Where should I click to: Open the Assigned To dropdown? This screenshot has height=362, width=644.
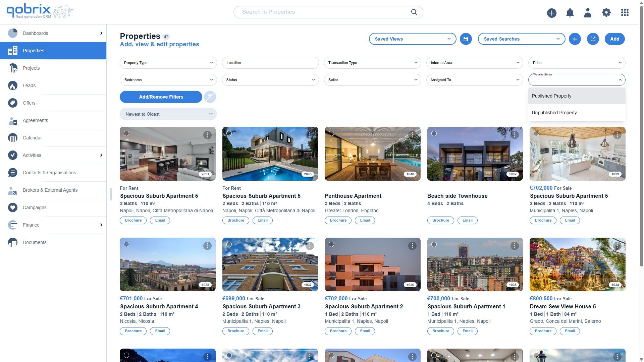tap(475, 80)
